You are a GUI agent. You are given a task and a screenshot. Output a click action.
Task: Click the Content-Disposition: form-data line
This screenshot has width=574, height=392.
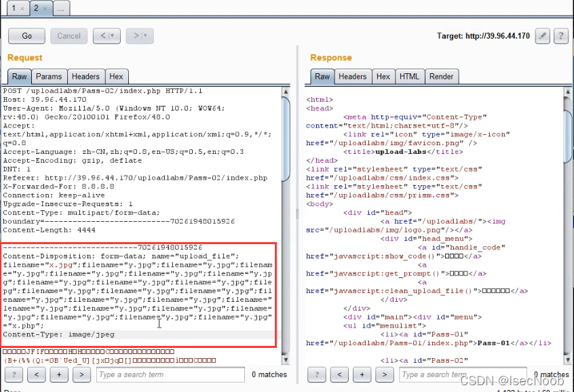click(x=121, y=256)
